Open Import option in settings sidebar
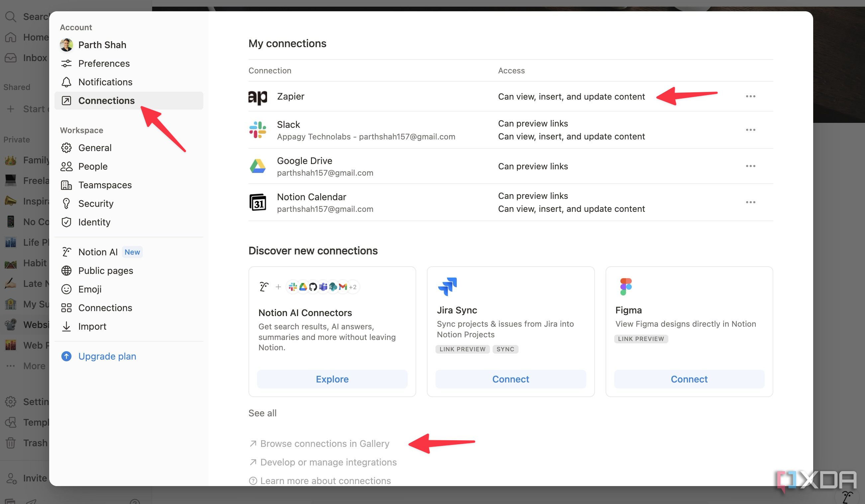865x504 pixels. coord(129,326)
